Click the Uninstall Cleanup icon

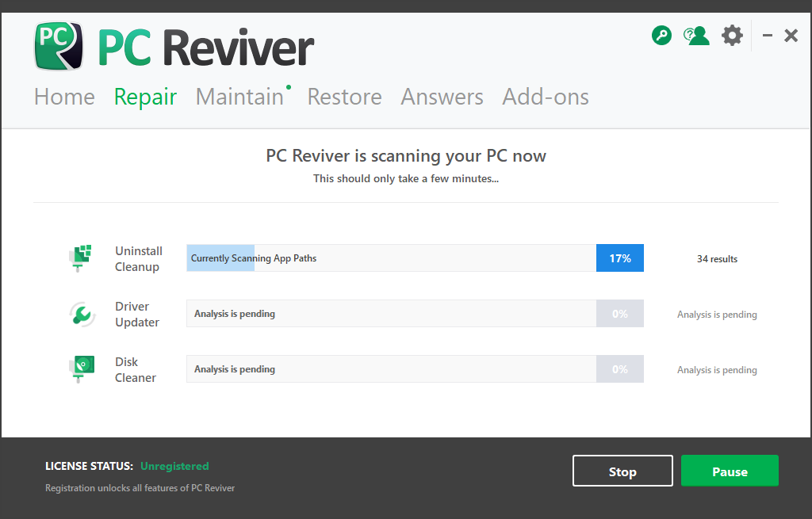click(81, 258)
